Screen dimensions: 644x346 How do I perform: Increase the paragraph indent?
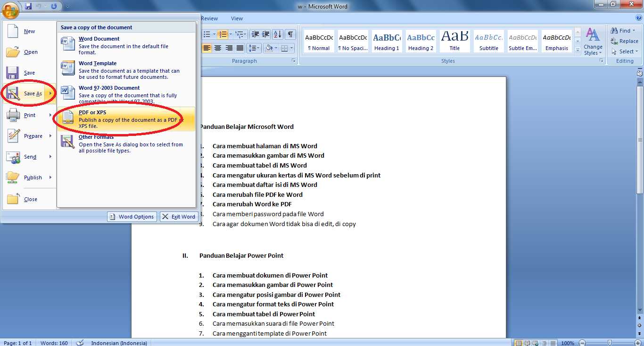[x=266, y=34]
